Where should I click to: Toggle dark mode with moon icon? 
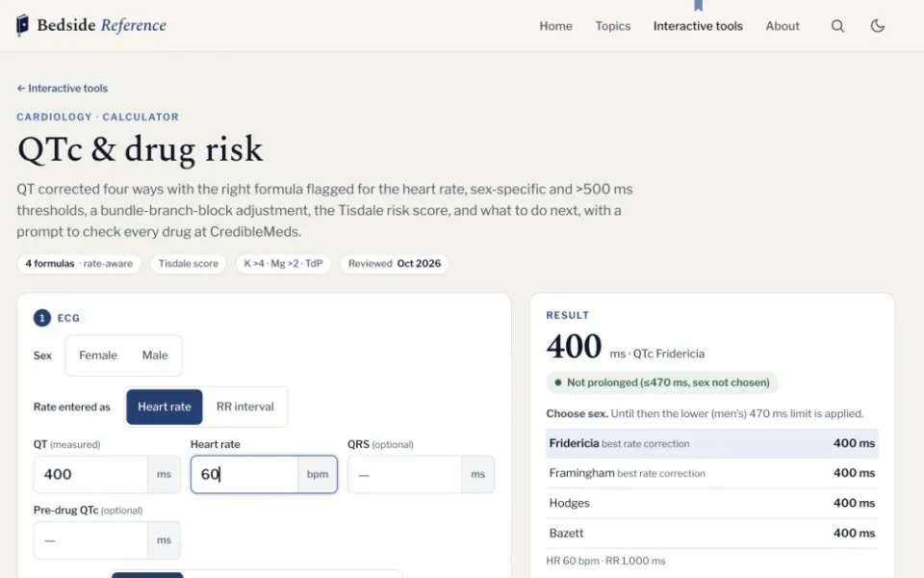click(x=878, y=26)
